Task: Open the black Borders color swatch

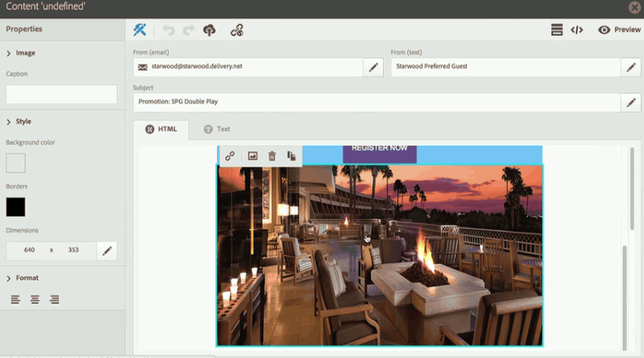Action: click(15, 207)
